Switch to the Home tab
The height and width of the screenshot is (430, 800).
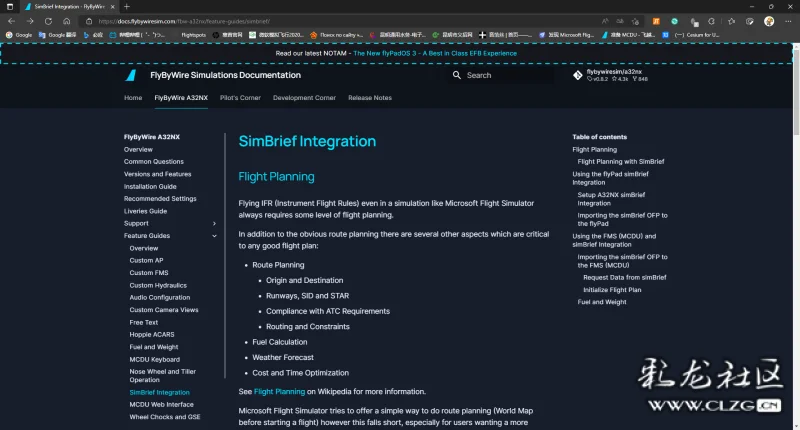pos(133,98)
